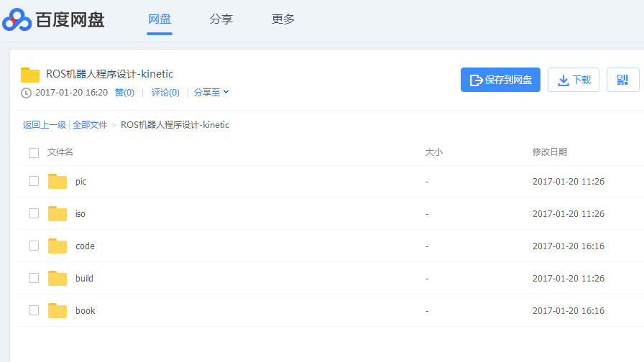The height and width of the screenshot is (362, 644).
Task: Check the box for book folder
Action: click(34, 310)
